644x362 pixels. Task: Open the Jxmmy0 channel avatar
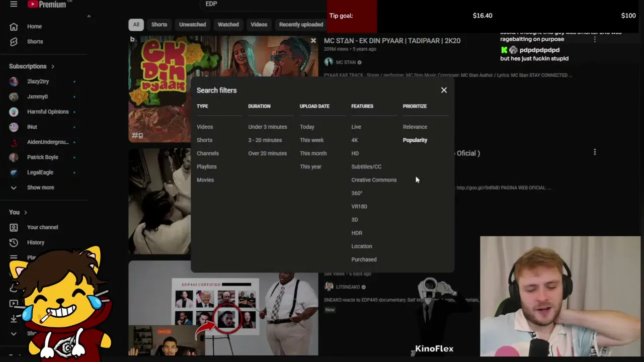pyautogui.click(x=14, y=97)
